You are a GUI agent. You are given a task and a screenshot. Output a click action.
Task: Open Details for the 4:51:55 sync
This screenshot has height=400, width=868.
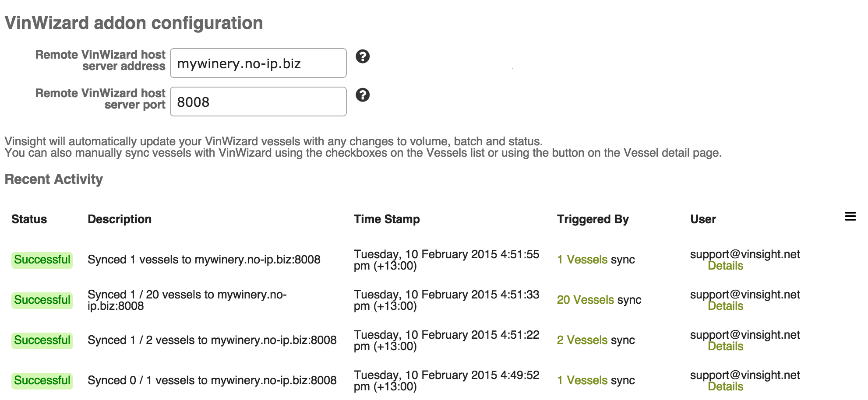click(x=726, y=266)
